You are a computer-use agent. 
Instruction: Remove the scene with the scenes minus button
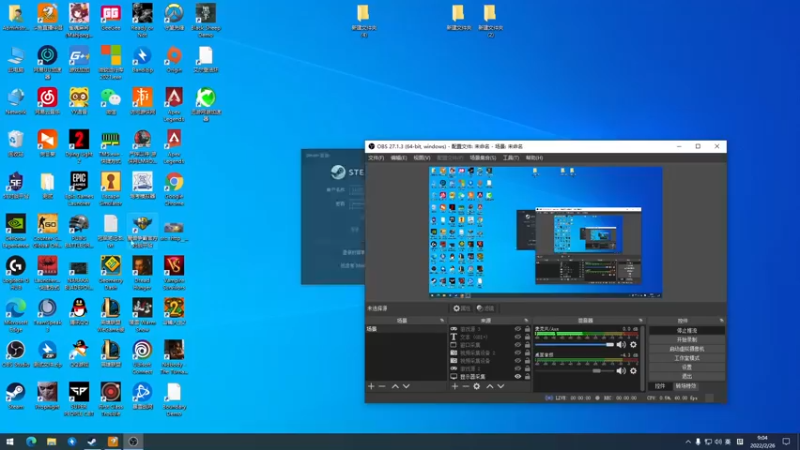382,386
